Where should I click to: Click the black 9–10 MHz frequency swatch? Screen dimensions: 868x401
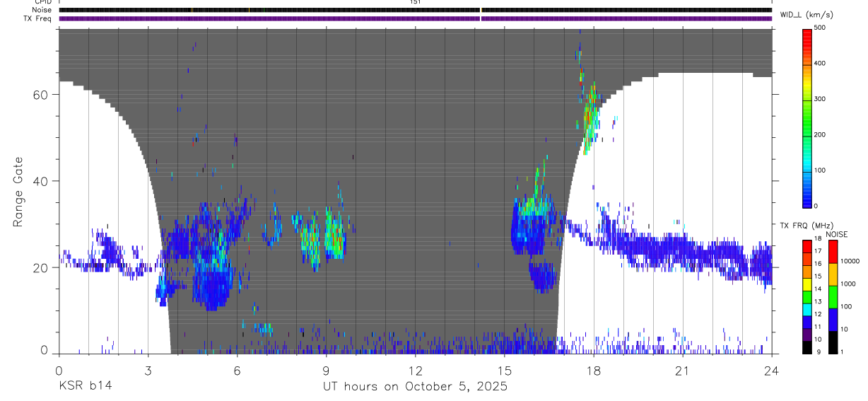point(807,346)
